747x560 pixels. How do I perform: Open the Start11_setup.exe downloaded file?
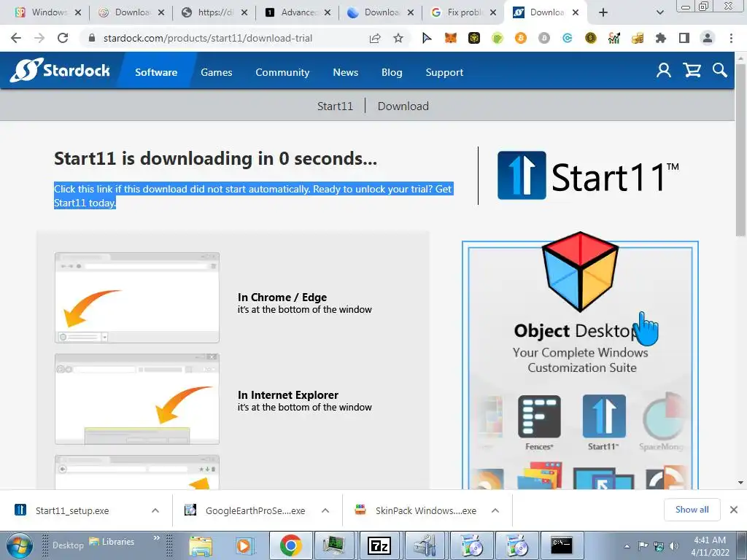pyautogui.click(x=72, y=510)
